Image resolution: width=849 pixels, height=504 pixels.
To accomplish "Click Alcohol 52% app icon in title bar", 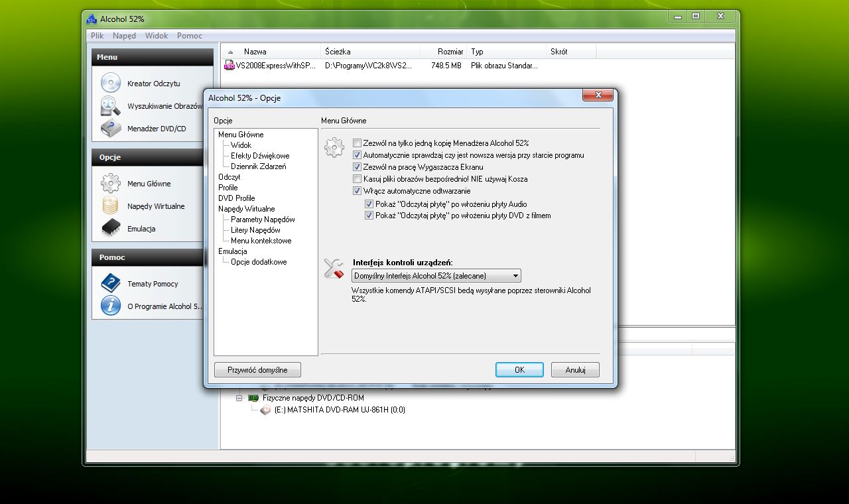I will pos(92,19).
